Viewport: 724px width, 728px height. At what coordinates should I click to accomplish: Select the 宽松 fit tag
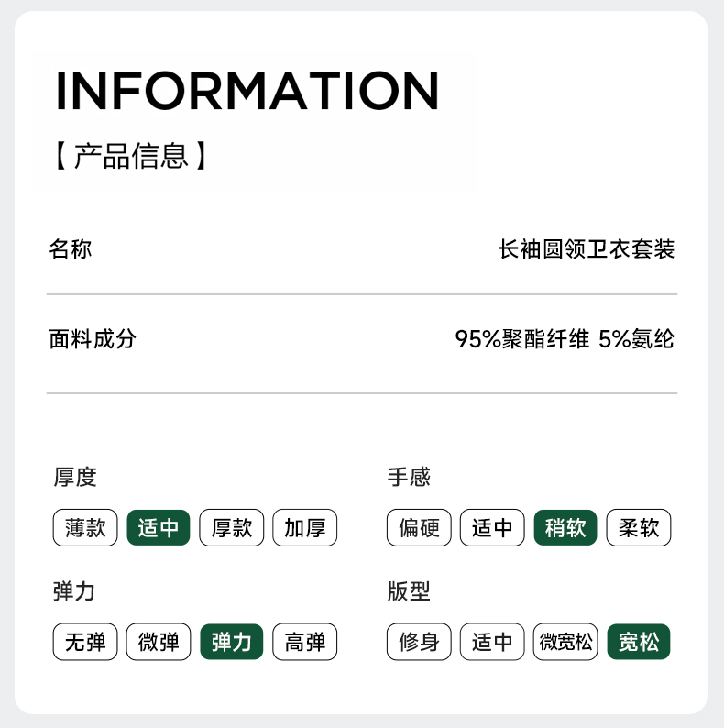pos(639,642)
